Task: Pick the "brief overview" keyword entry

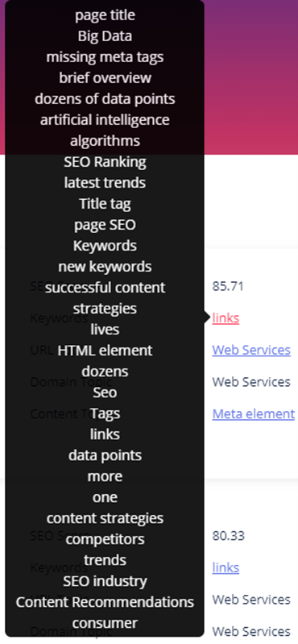Action: [105, 78]
